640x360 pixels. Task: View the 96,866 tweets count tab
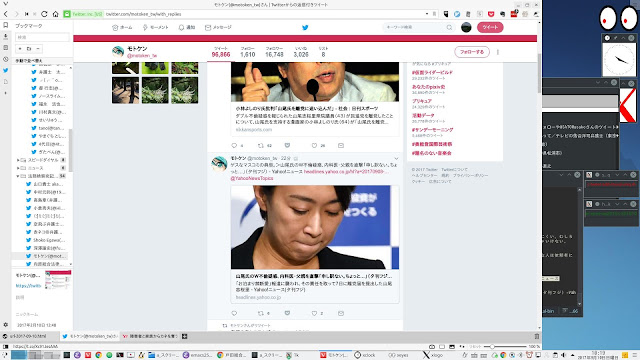pos(221,52)
